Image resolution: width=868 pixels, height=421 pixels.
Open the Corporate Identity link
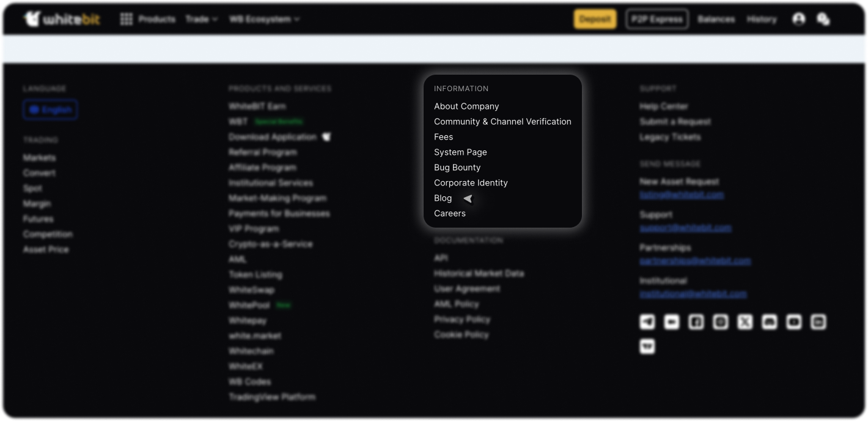tap(471, 183)
